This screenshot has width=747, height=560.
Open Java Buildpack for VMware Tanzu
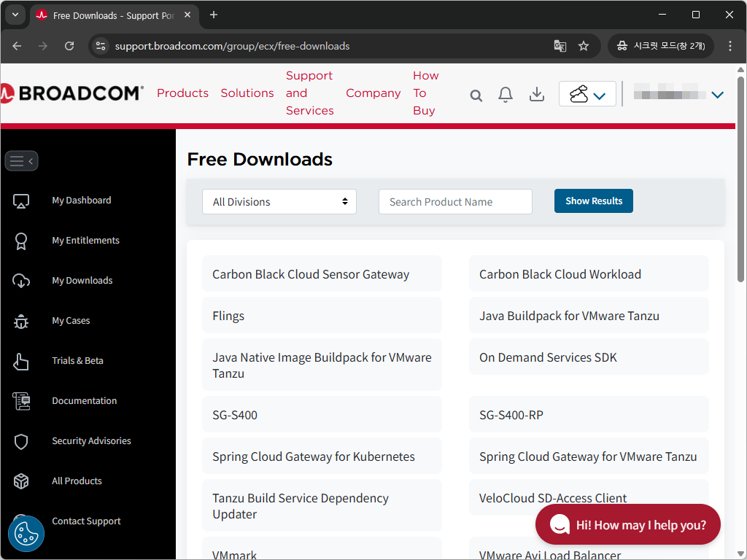(589, 315)
